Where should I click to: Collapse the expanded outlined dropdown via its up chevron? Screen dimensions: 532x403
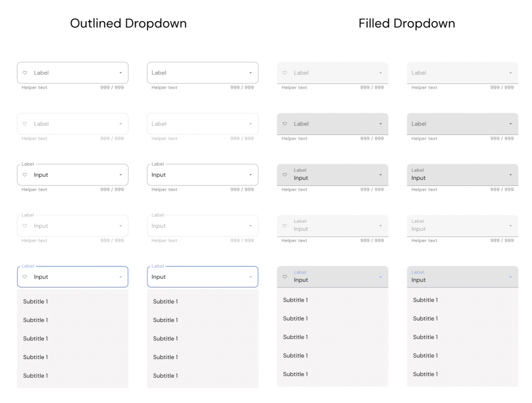pos(120,277)
